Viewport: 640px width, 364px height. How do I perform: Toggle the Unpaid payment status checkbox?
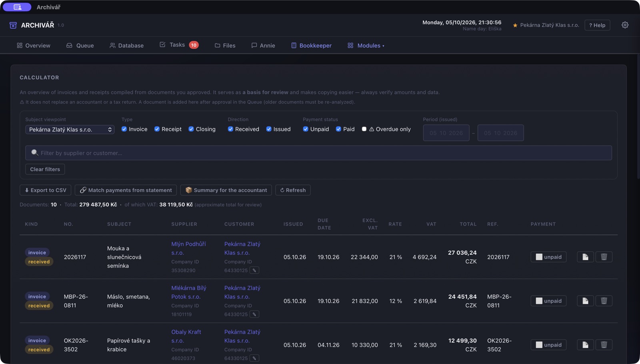(x=306, y=129)
